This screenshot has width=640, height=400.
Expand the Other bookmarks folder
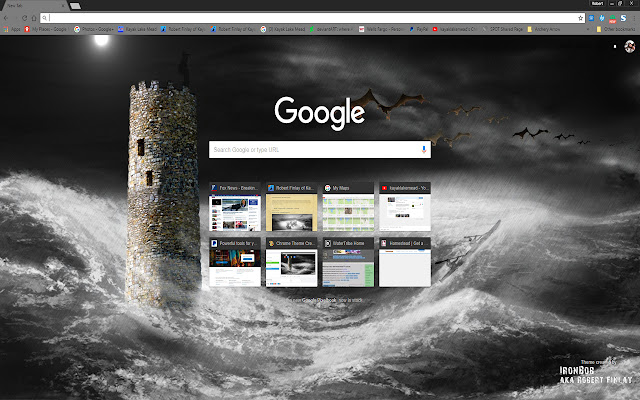pos(616,29)
